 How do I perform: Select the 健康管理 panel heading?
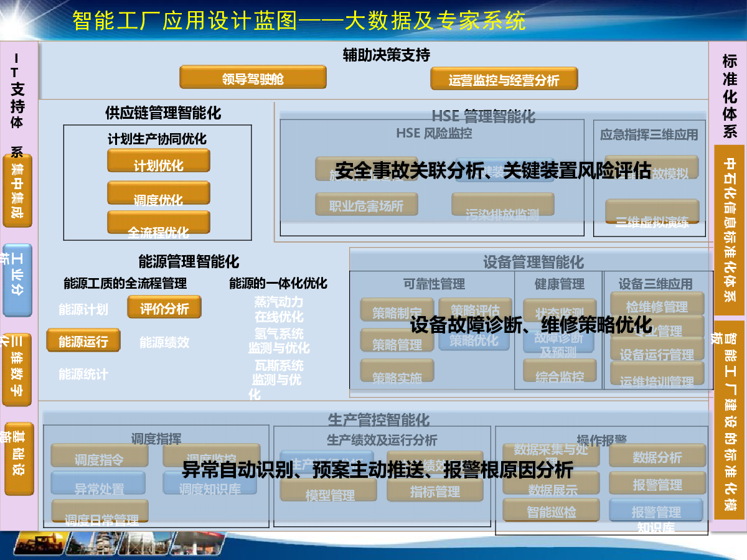[x=559, y=284]
